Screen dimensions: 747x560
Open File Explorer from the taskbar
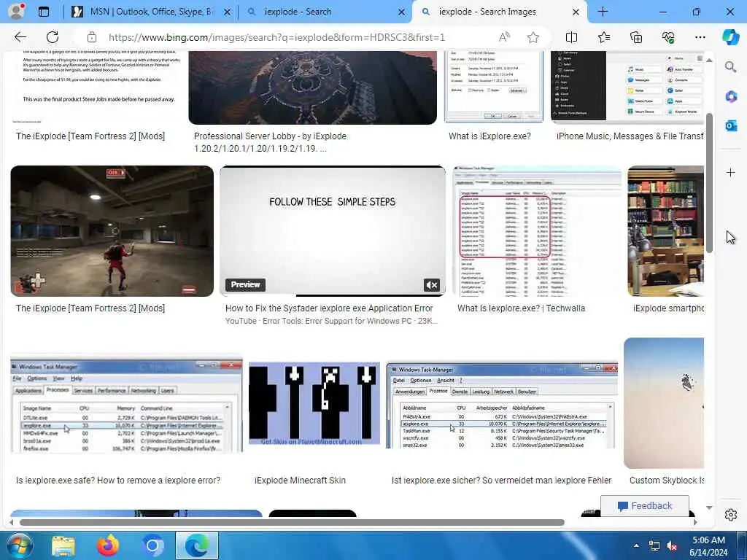[63, 545]
